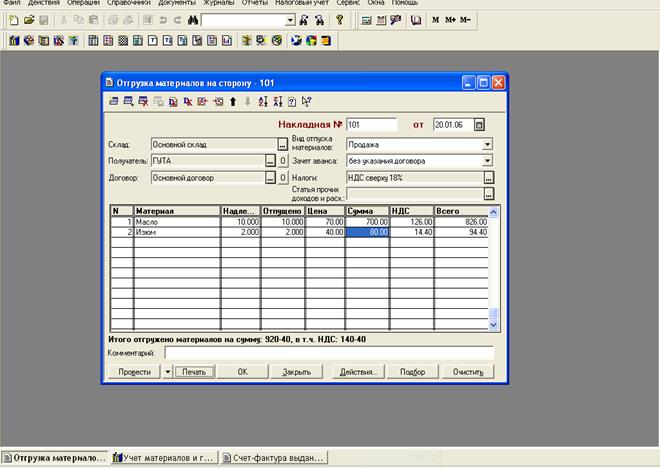Click the Очистить button

pyautogui.click(x=468, y=371)
